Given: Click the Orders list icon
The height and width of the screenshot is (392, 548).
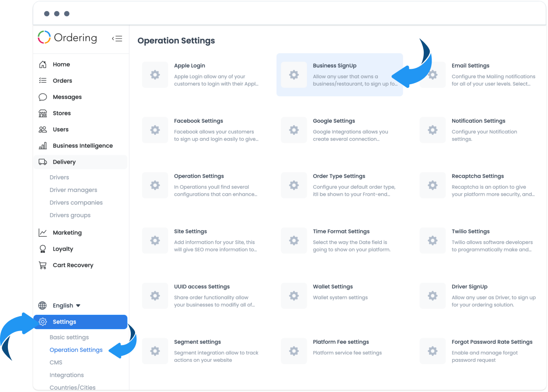Looking at the screenshot, I should pos(43,80).
